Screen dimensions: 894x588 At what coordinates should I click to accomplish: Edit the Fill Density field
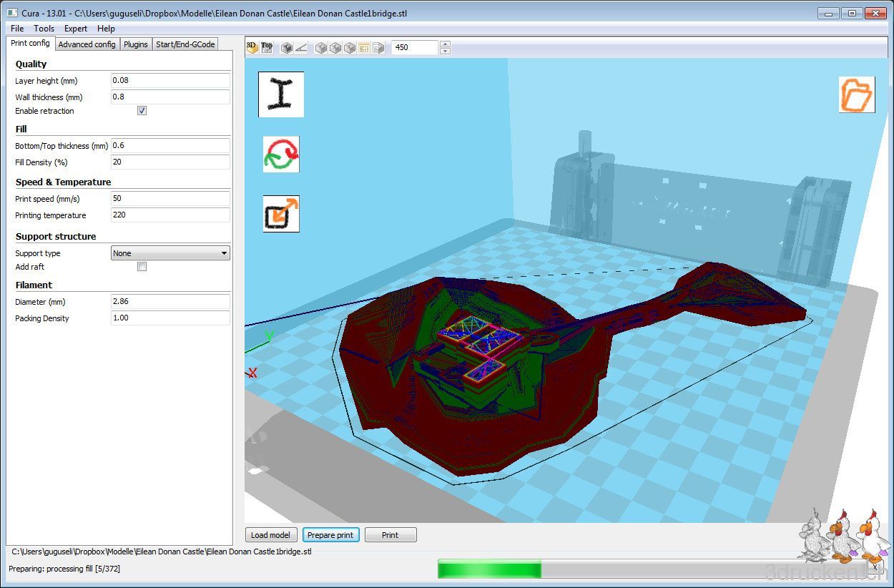coord(170,162)
